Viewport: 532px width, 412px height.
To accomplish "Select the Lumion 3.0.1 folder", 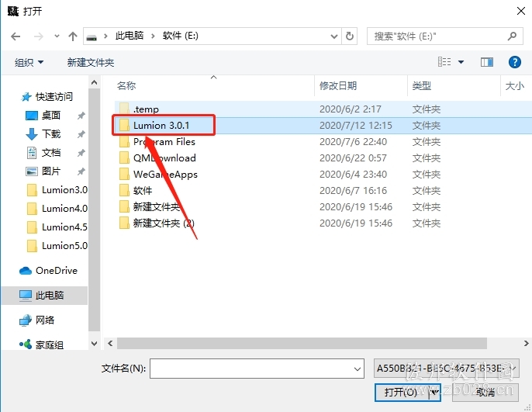I will click(x=163, y=125).
